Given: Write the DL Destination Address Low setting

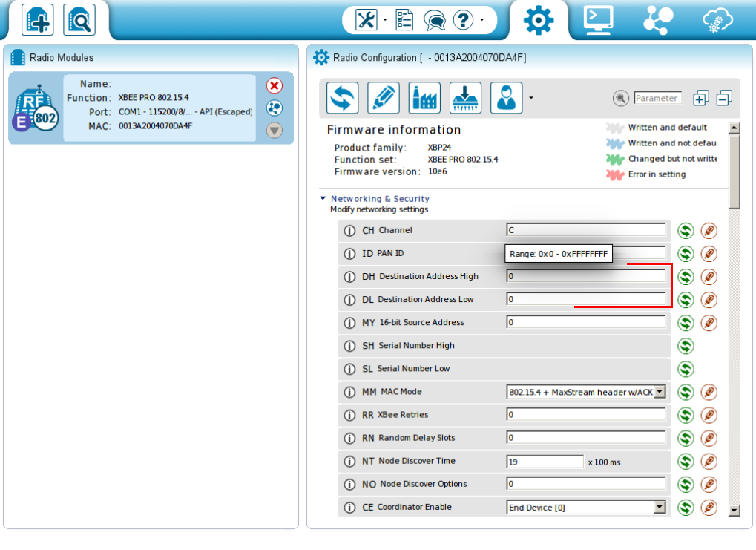Looking at the screenshot, I should tap(709, 300).
